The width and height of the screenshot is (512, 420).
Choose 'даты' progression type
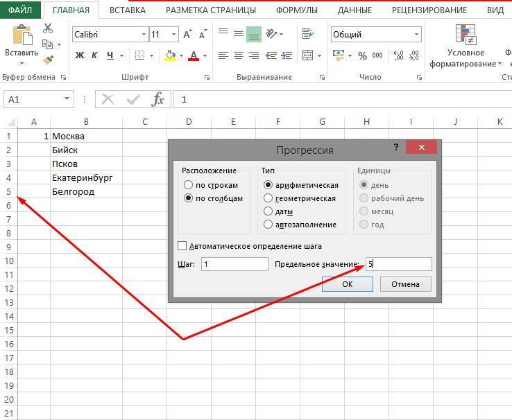pos(268,211)
